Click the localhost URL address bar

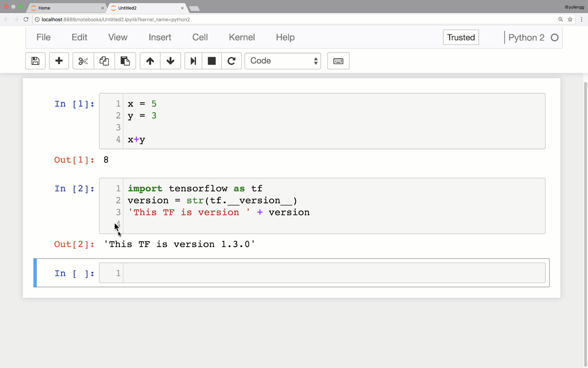295,20
